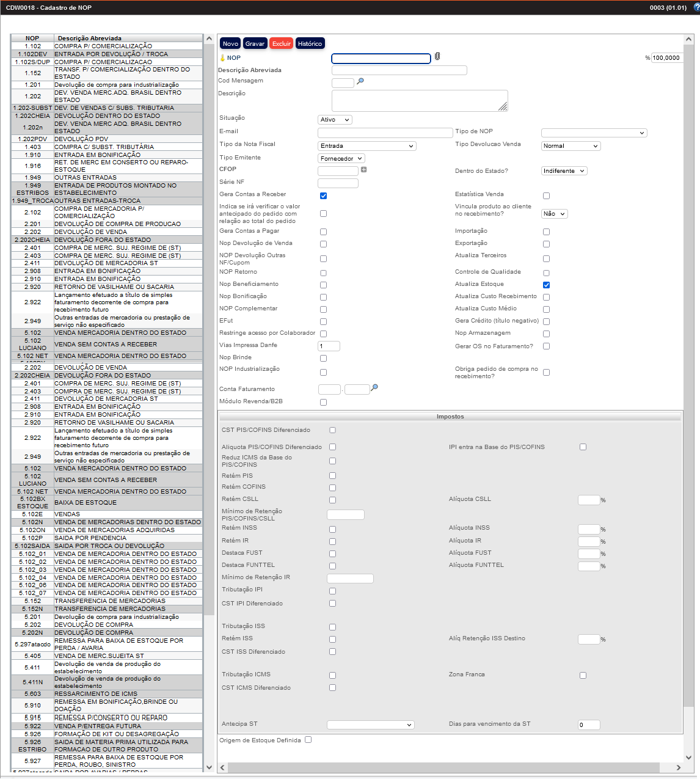This screenshot has height=782, width=700.
Task: Check the Zona Franca option
Action: 583,675
